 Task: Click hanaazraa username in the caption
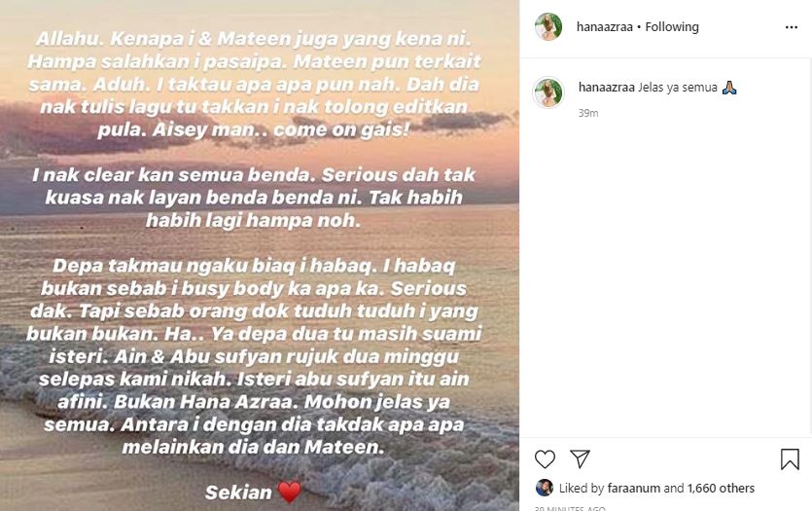[x=607, y=88]
